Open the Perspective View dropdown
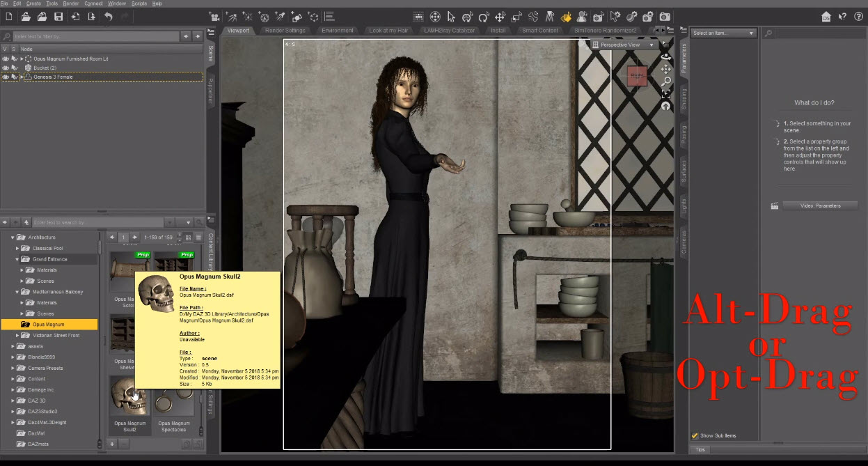The image size is (868, 466). point(623,45)
